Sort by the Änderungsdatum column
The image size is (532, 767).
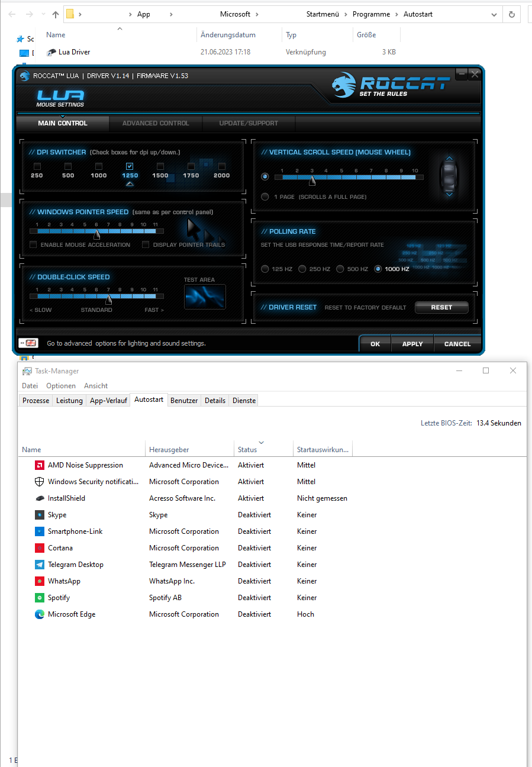238,35
